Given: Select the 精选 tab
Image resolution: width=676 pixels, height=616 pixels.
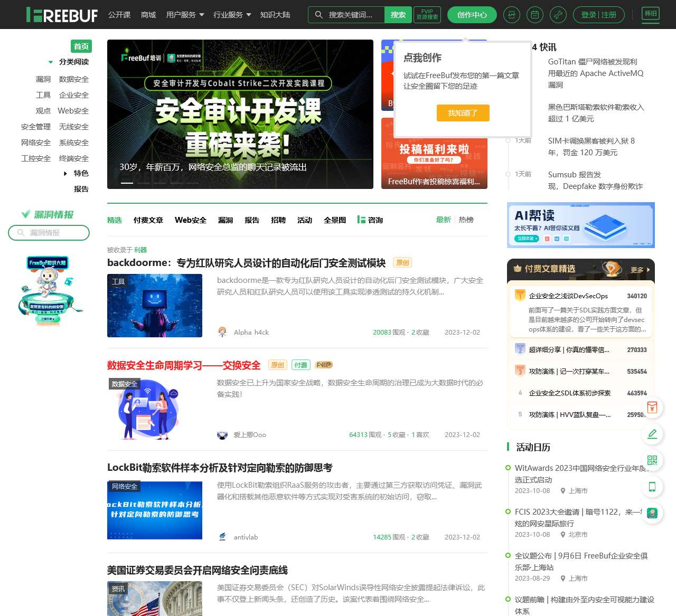Looking at the screenshot, I should (115, 220).
